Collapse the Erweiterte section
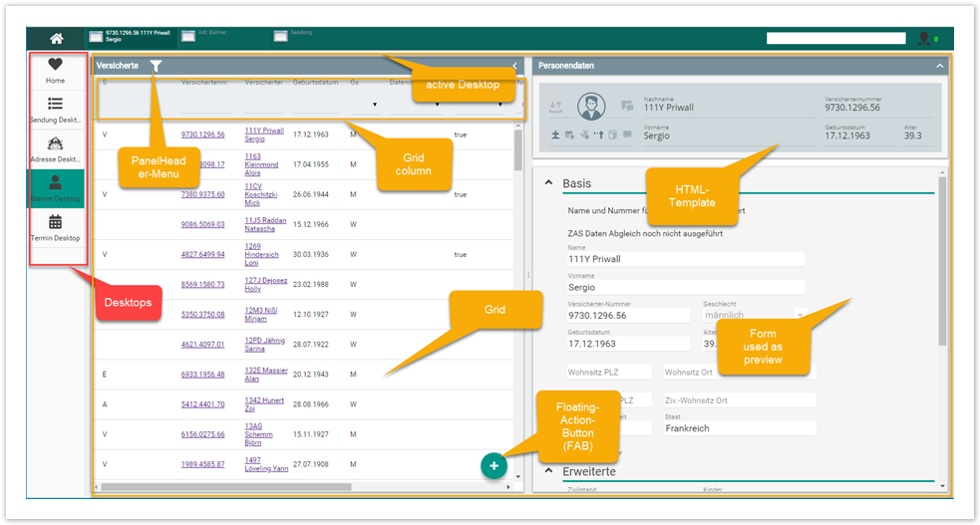This screenshot has width=980, height=525. (x=548, y=471)
